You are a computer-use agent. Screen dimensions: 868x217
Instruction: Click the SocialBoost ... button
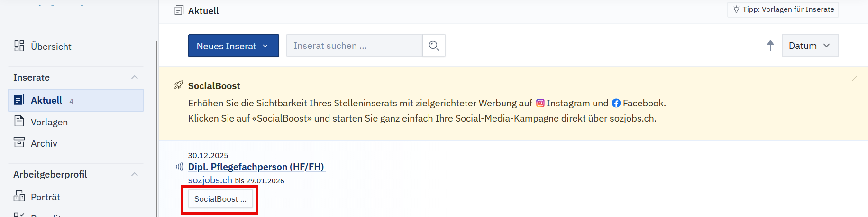(220, 199)
